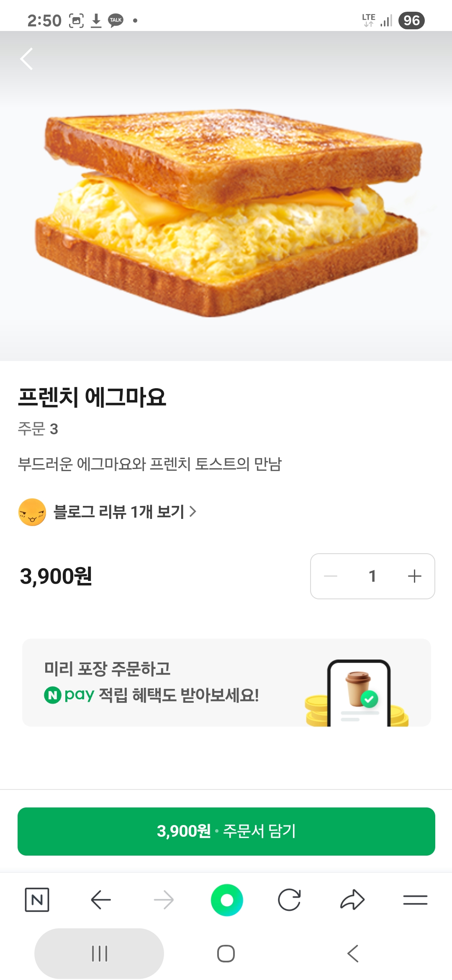The width and height of the screenshot is (452, 980).
Task: Share this page using share arrow
Action: click(352, 900)
